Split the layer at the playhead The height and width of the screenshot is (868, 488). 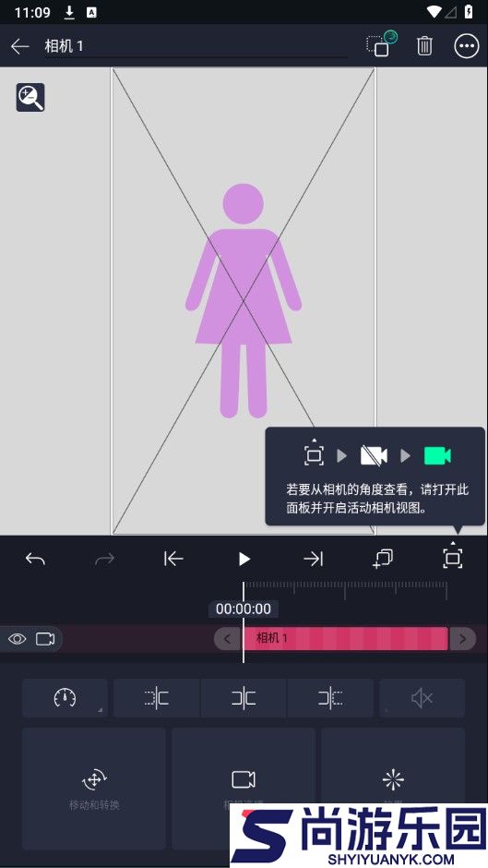coord(244,698)
